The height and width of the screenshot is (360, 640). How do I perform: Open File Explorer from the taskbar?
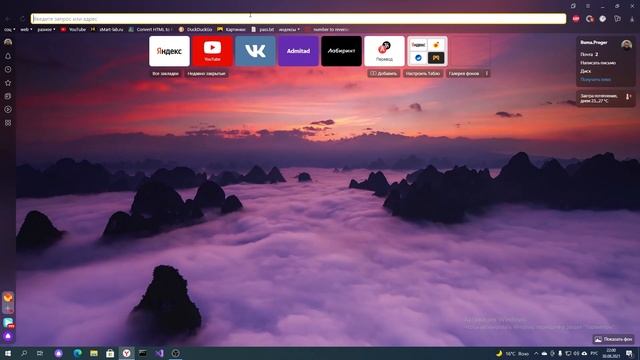click(x=94, y=353)
